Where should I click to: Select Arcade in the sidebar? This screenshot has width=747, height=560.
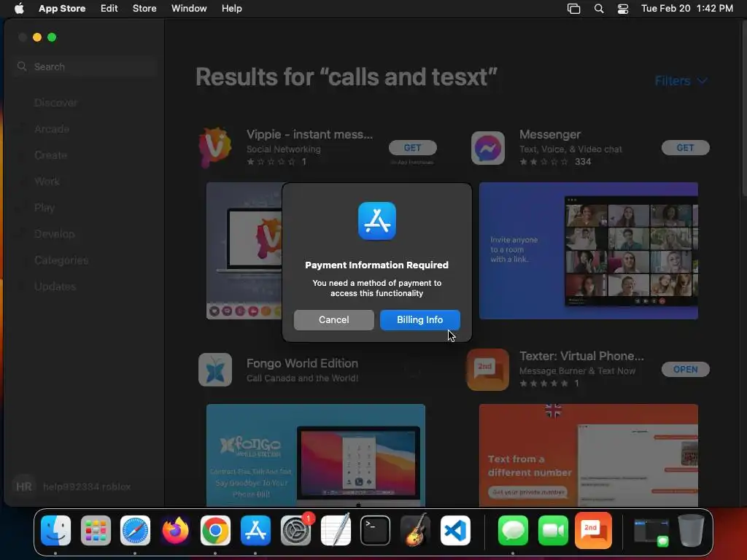pos(52,129)
